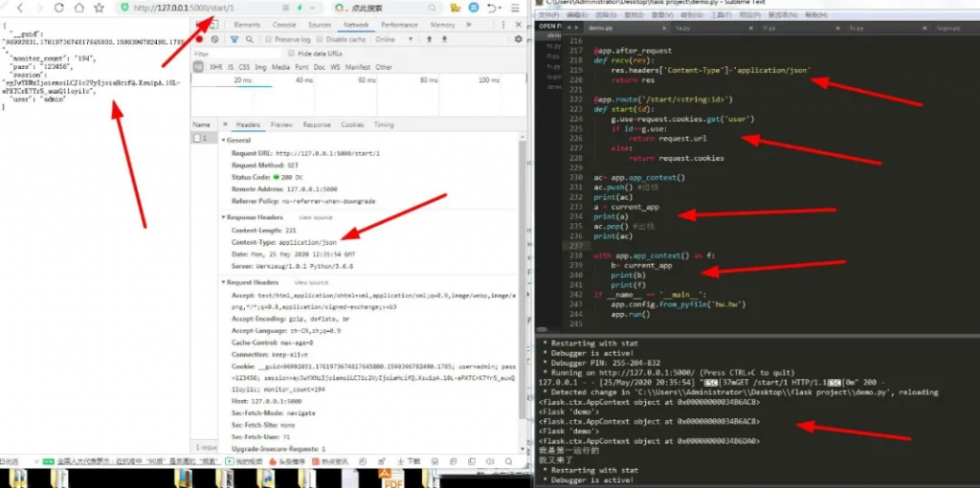Click the DevTools network search magnifier icon
Image resolution: width=980 pixels, height=488 pixels.
pos(251,39)
